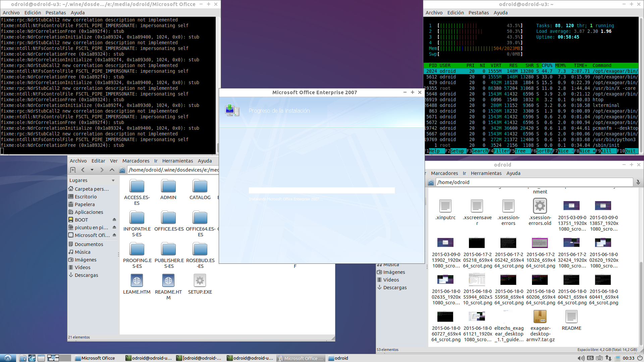Open the PROOFING.ES-ES folder

(x=137, y=255)
